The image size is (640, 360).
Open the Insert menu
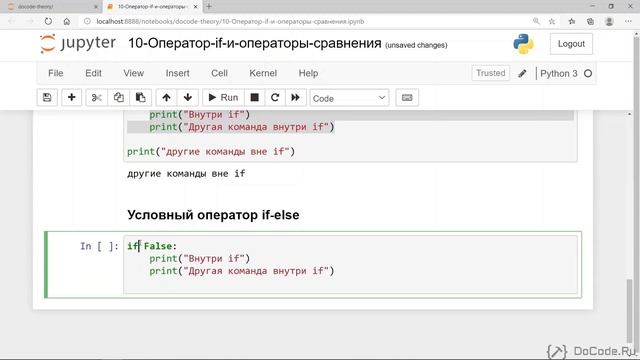point(177,73)
